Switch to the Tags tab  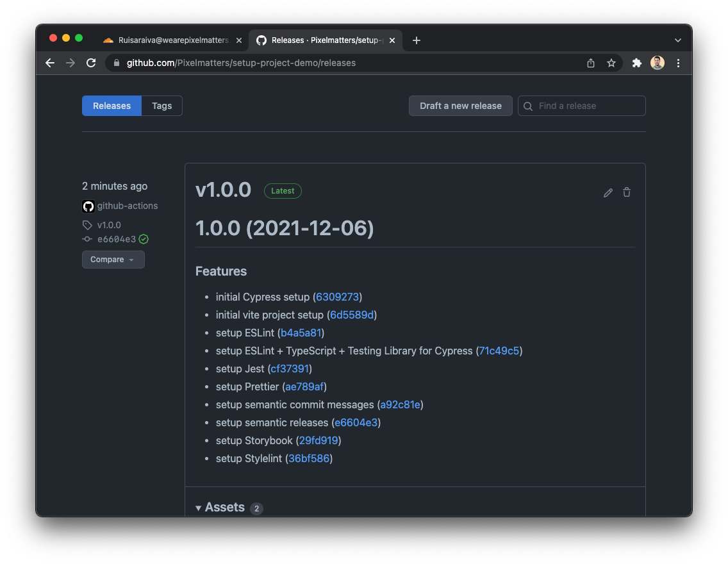pos(162,106)
